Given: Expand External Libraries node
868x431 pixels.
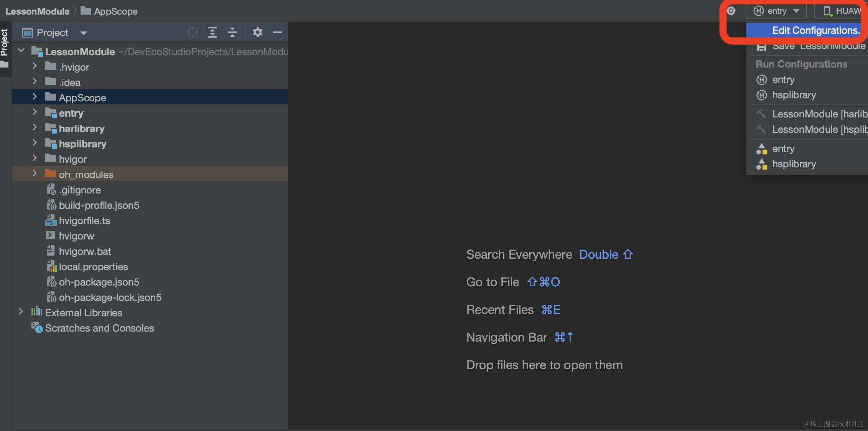Looking at the screenshot, I should click(x=21, y=312).
